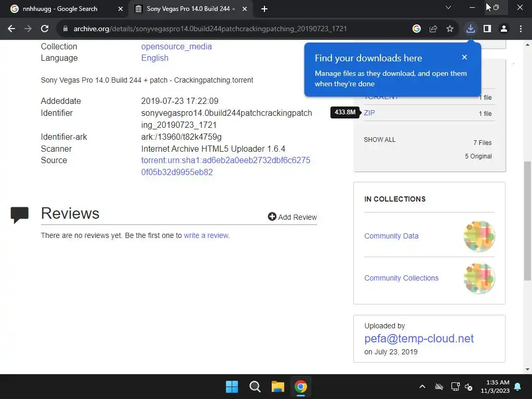Open the Google icon in the address bar
The width and height of the screenshot is (532, 399).
(x=417, y=29)
